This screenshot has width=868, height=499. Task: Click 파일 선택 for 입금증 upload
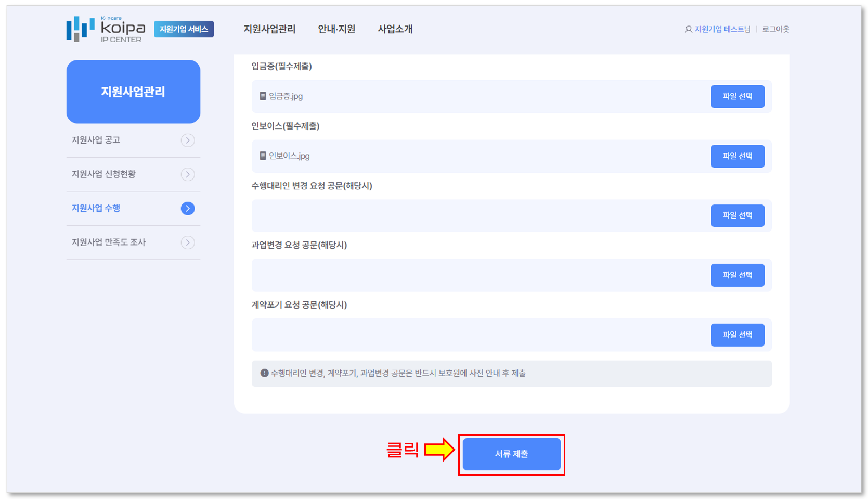click(x=737, y=96)
